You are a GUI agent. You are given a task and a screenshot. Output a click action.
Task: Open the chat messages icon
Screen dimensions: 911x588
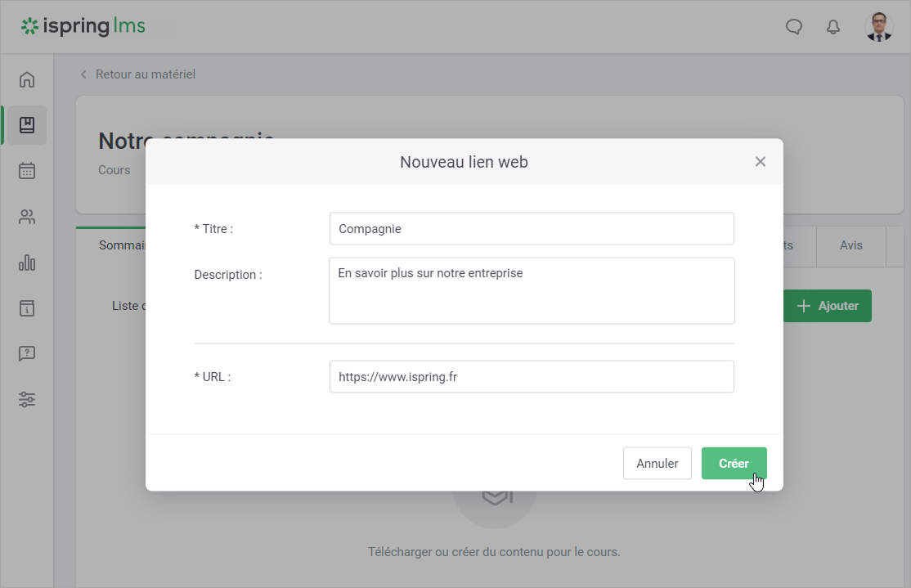coord(793,27)
